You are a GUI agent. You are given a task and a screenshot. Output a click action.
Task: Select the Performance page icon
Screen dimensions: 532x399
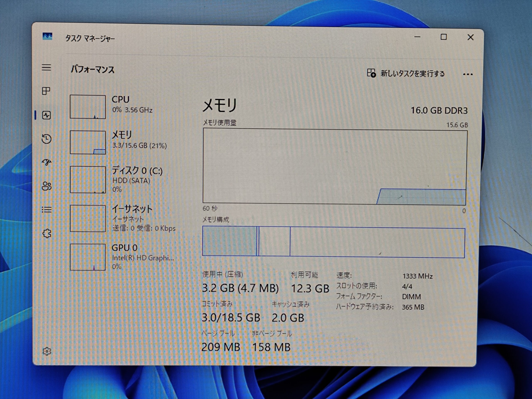46,116
